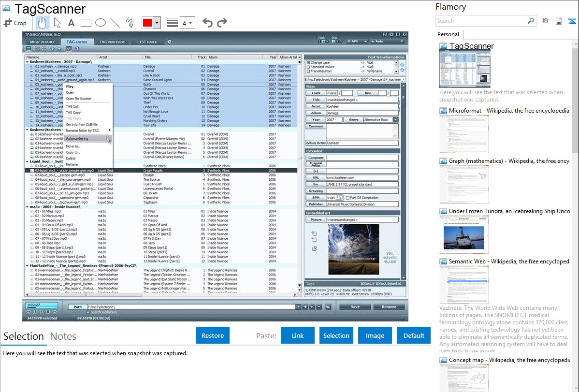
Task: Click the go arrow next to Path field
Action: coord(304,306)
